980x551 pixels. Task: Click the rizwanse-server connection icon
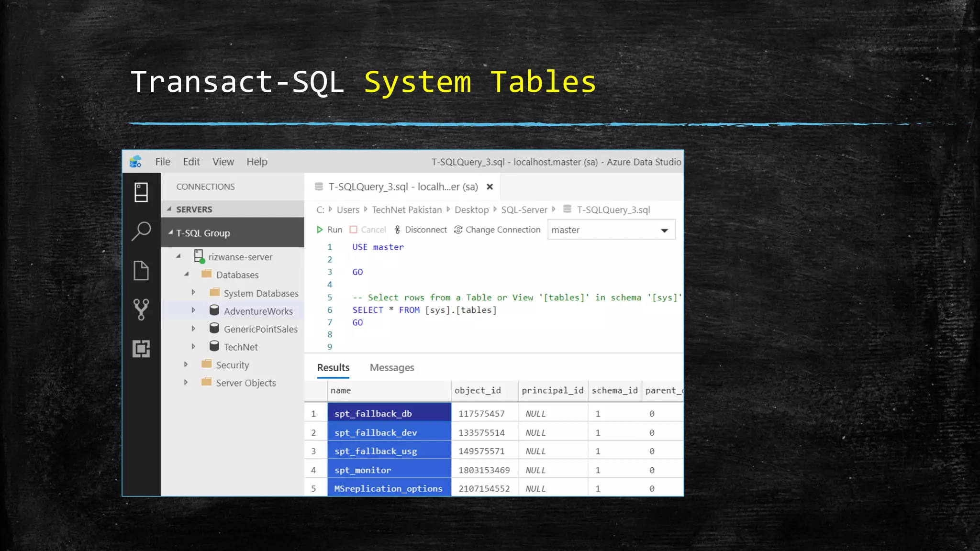pos(199,256)
